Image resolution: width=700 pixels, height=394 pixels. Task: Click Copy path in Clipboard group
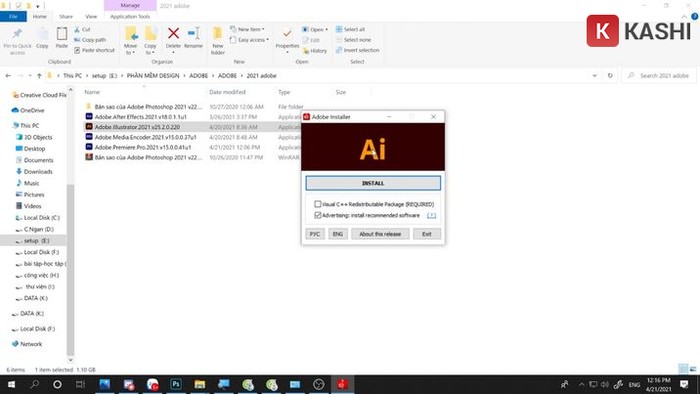tap(90, 40)
